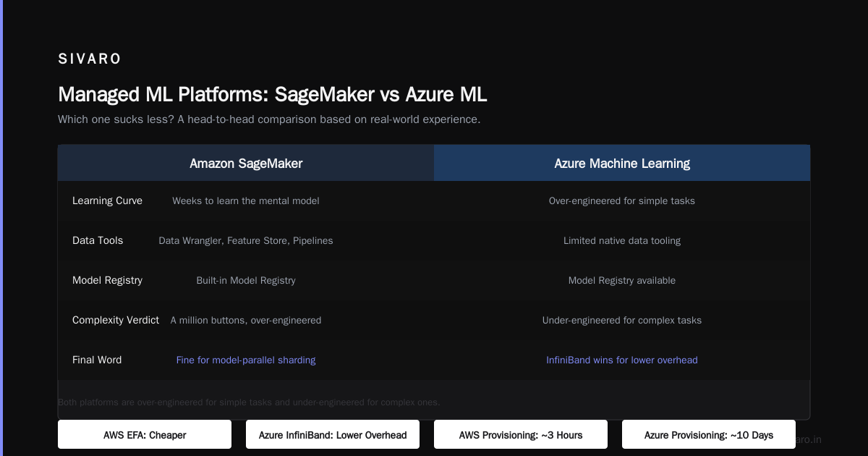Click 'A million buttons, over-engineered' cell

[x=246, y=320]
